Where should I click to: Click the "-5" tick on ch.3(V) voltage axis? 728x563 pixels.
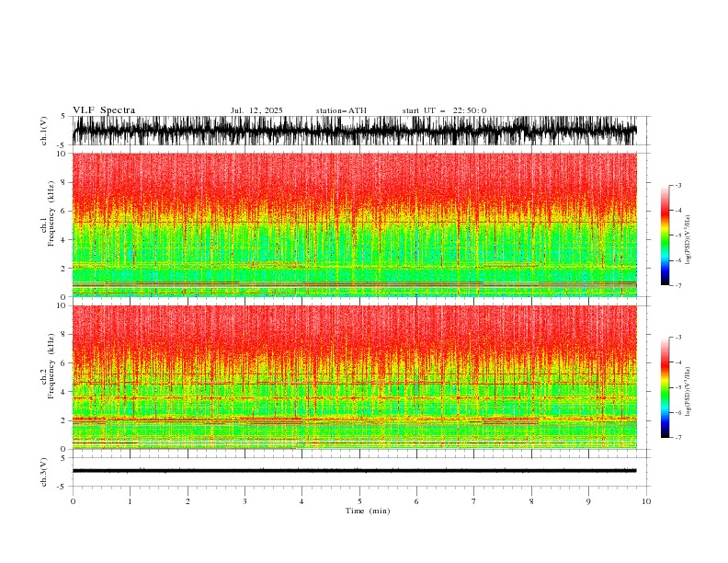pos(62,487)
